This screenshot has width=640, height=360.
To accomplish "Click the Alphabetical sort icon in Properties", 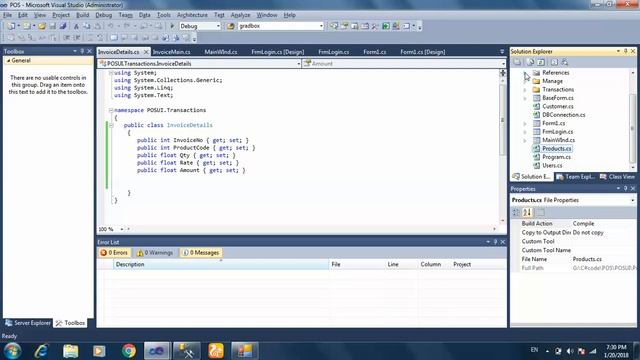I will pos(527,212).
